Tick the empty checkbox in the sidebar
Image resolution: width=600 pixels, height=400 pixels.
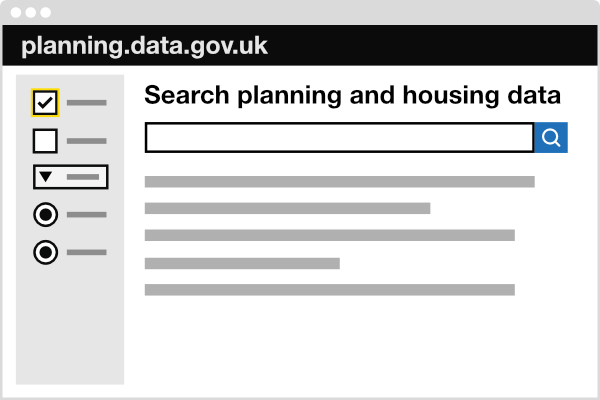(x=45, y=141)
